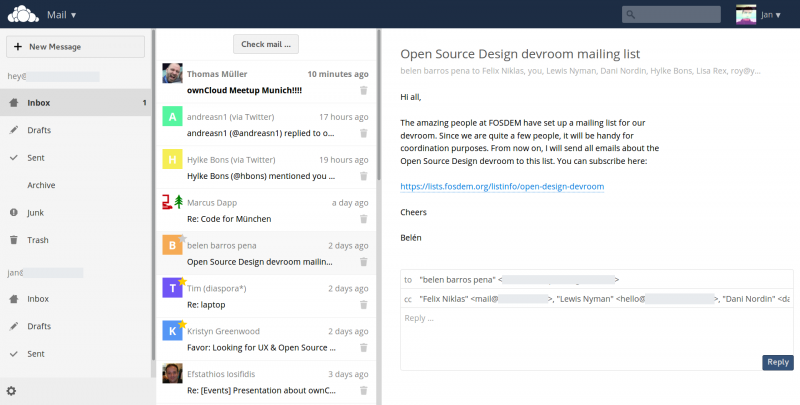Delete the Re: Code for München message

pos(364,219)
